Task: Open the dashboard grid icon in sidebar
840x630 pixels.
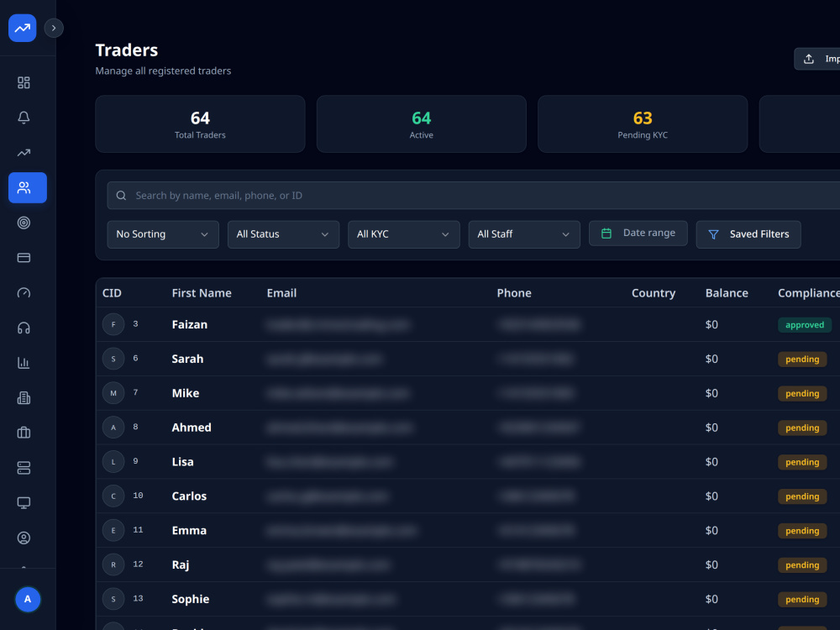Action: [x=24, y=82]
